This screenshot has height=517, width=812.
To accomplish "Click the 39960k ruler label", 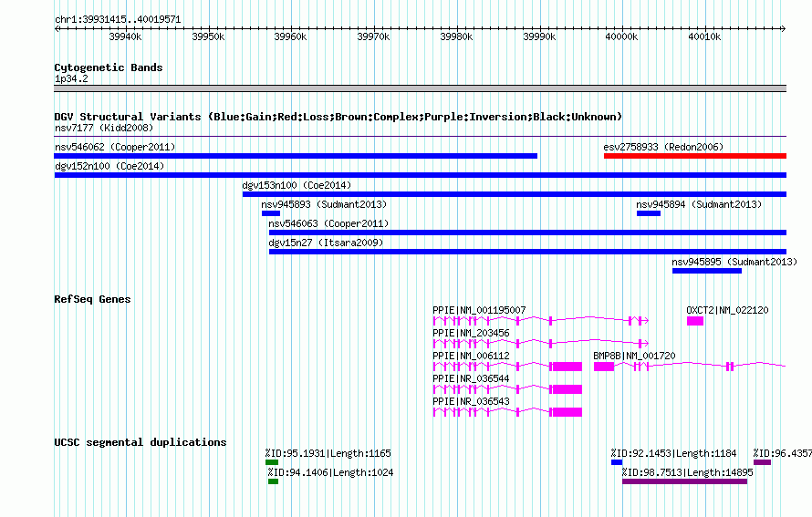I will (290, 36).
